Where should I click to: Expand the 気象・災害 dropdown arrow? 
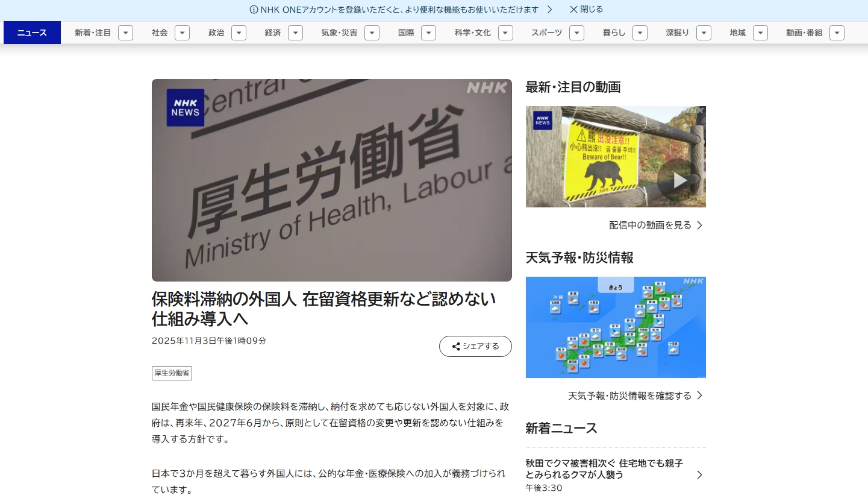tap(372, 33)
